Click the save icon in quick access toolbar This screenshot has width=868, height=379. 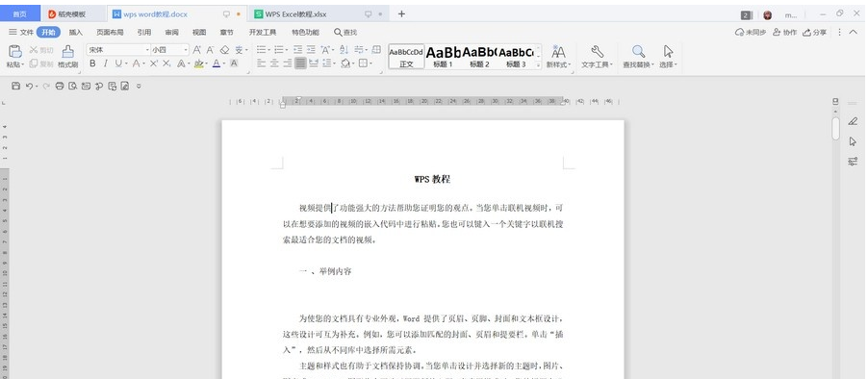tap(16, 86)
